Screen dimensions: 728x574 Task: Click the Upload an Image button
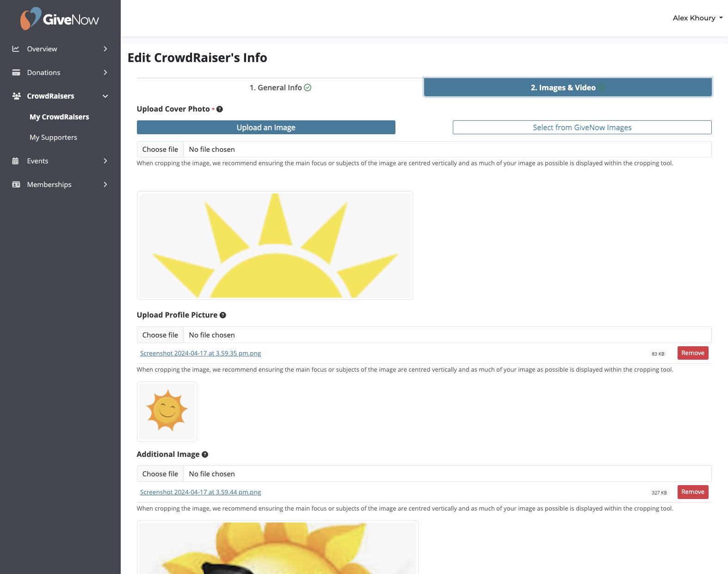click(x=266, y=127)
